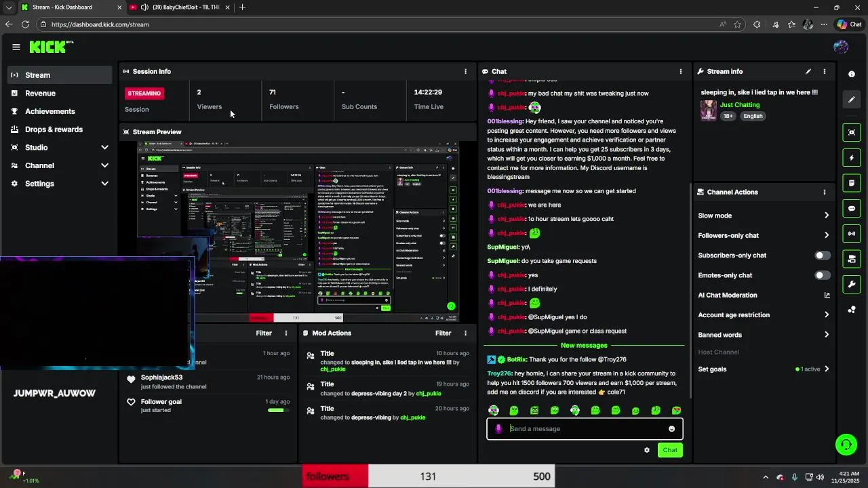Click Filter in Mod Actions panel

click(x=443, y=333)
